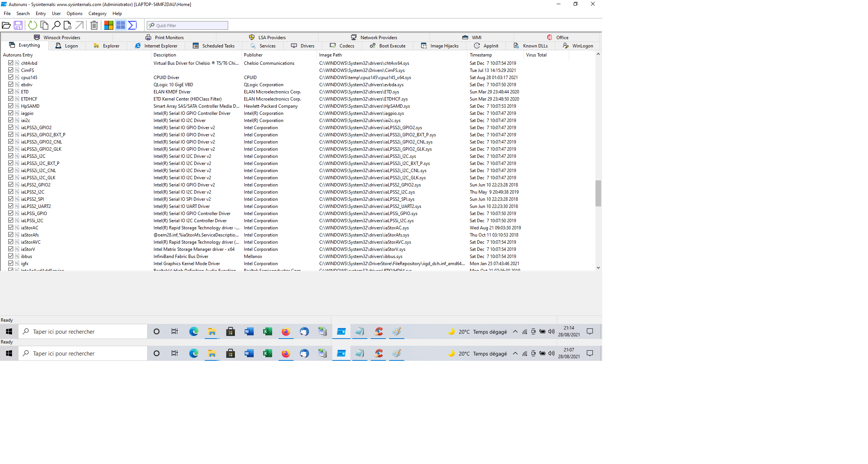
Task: Click the Copy pages toolbar icon
Action: [44, 25]
